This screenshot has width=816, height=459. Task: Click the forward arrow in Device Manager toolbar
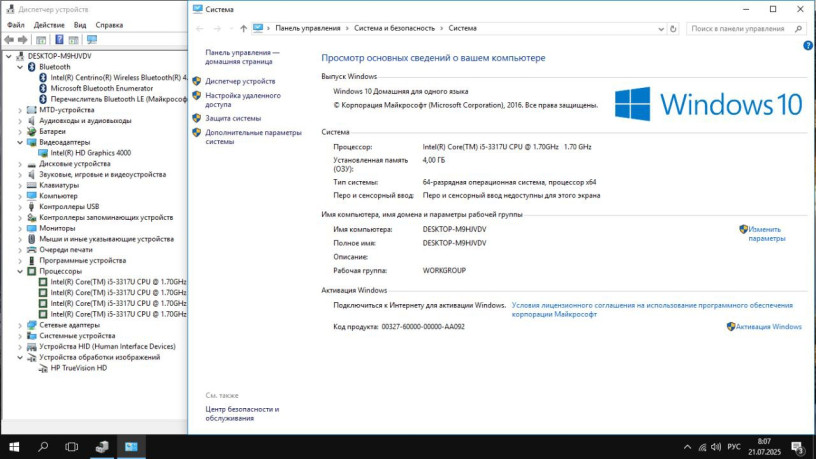[x=22, y=40]
